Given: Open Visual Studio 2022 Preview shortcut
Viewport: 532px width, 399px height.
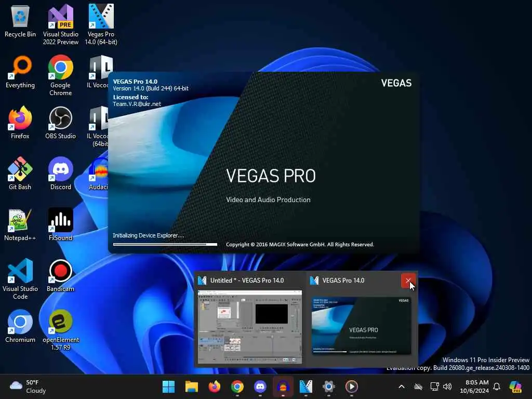Looking at the screenshot, I should 60,24.
